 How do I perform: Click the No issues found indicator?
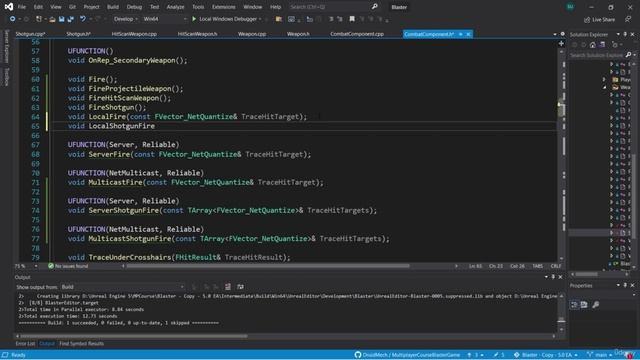tap(68, 266)
